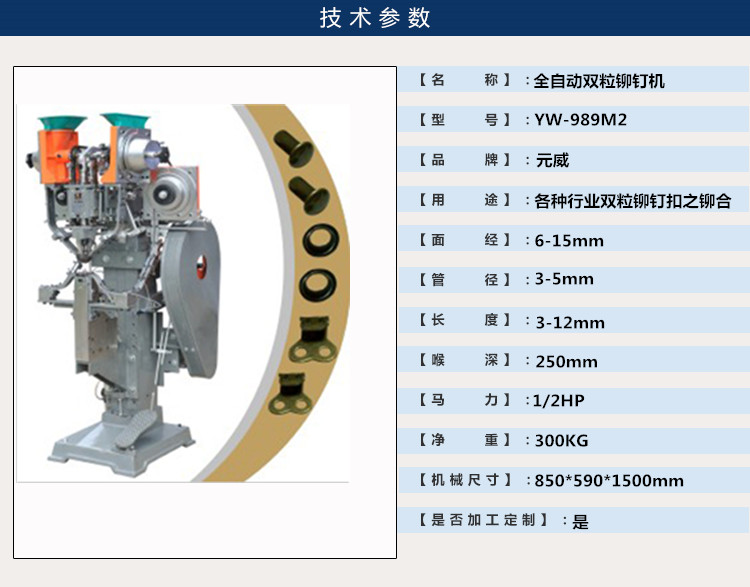Click the machine's foot pedal
Screen dimensions: 750x587
(135, 429)
